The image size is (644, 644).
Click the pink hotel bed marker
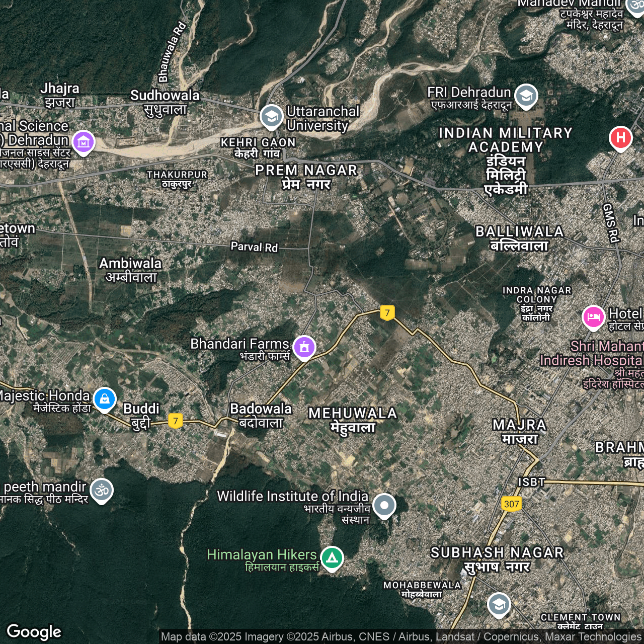(x=593, y=317)
